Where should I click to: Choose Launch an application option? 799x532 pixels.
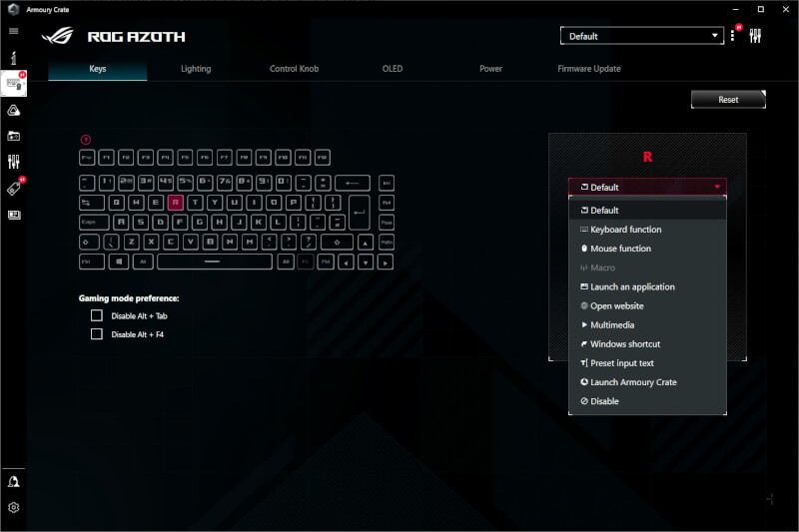pyautogui.click(x=647, y=286)
